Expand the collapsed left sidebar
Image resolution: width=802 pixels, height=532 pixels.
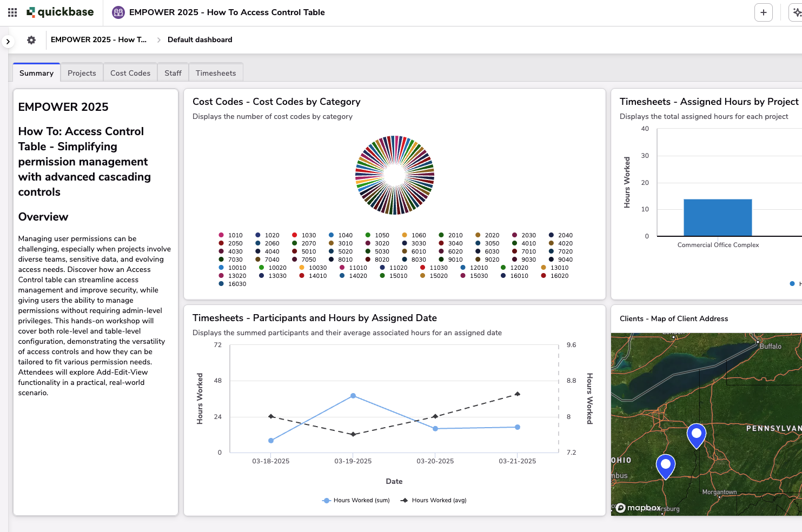pos(8,41)
